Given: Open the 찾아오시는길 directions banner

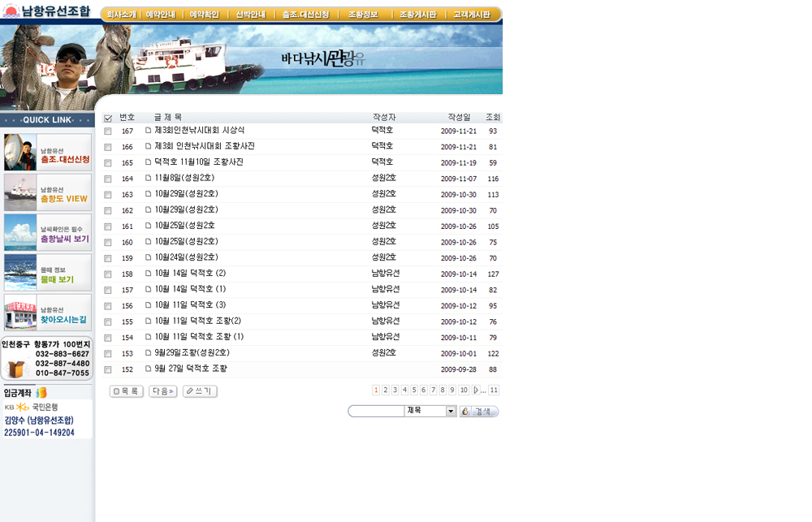Looking at the screenshot, I should tap(47, 313).
